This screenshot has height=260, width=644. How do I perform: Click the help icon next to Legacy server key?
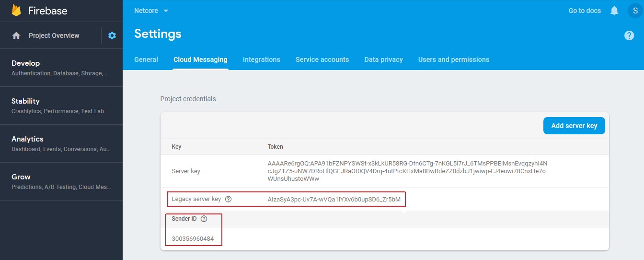point(228,199)
